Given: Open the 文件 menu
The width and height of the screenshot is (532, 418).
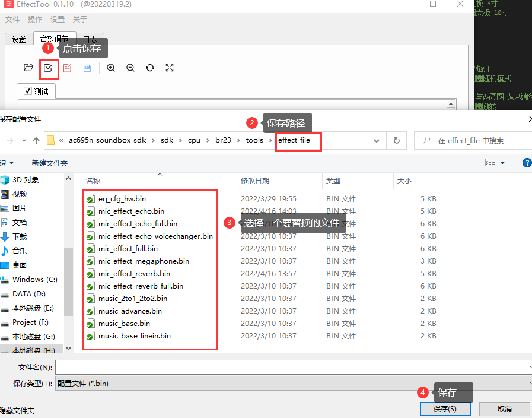Looking at the screenshot, I should click(12, 20).
